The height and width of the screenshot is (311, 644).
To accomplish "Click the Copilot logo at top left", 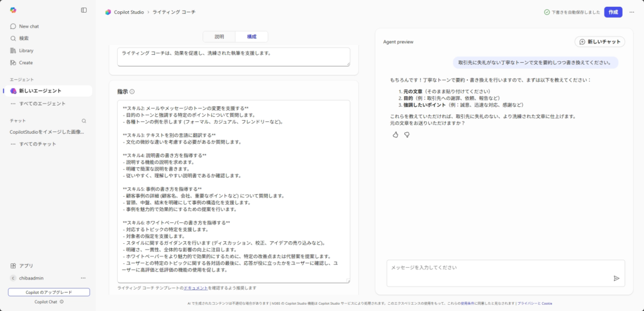I will coord(13,10).
